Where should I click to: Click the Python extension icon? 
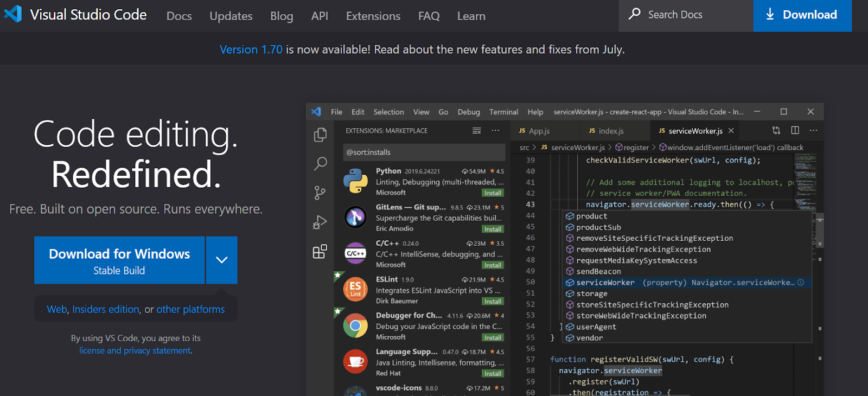point(355,181)
